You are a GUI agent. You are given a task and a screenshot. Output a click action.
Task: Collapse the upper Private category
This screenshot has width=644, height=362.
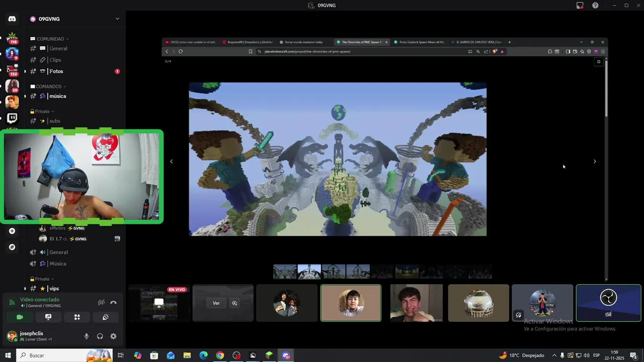coord(42,111)
